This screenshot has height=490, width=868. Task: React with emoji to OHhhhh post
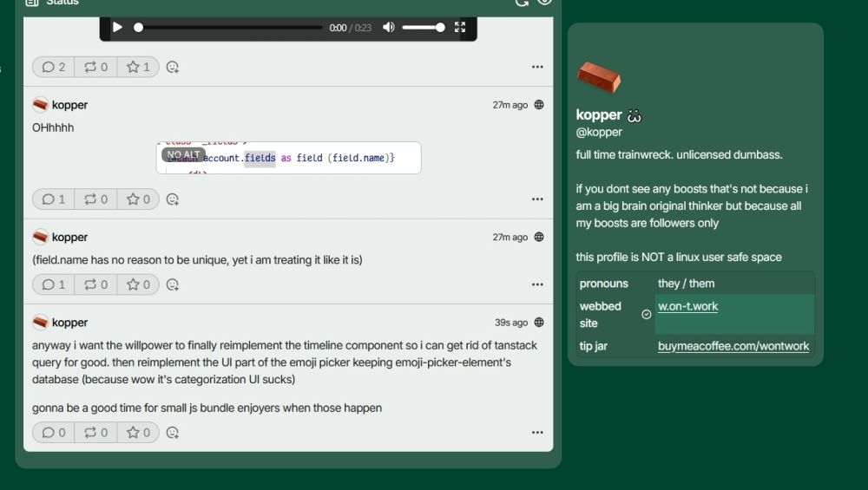(x=172, y=199)
